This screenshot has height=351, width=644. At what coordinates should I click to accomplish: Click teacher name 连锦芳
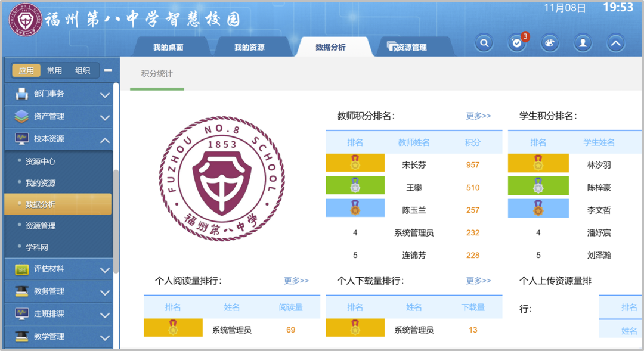coord(414,255)
